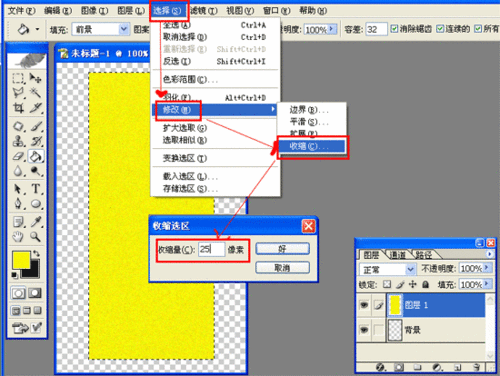Select the Type tool

coord(36,189)
